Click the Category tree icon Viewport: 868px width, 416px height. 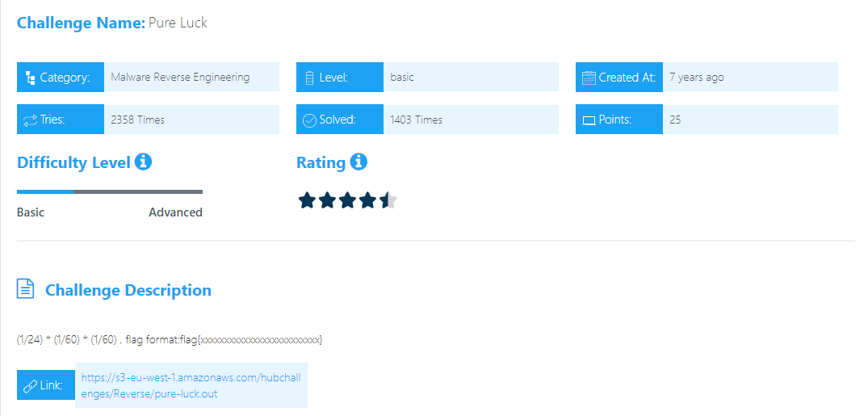31,78
